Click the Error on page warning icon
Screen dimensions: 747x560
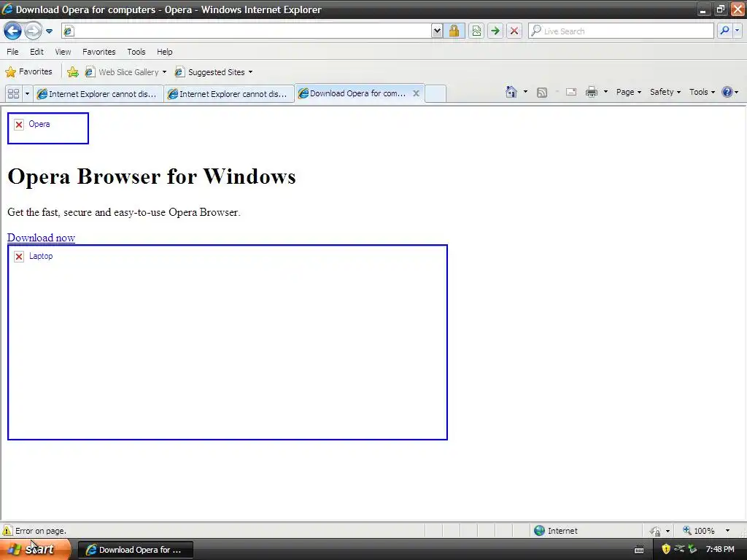tap(7, 531)
